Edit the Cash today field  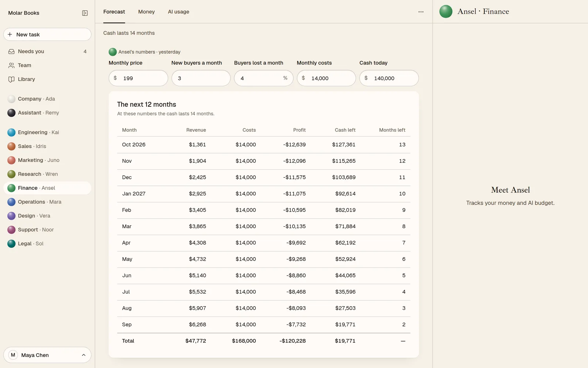389,78
